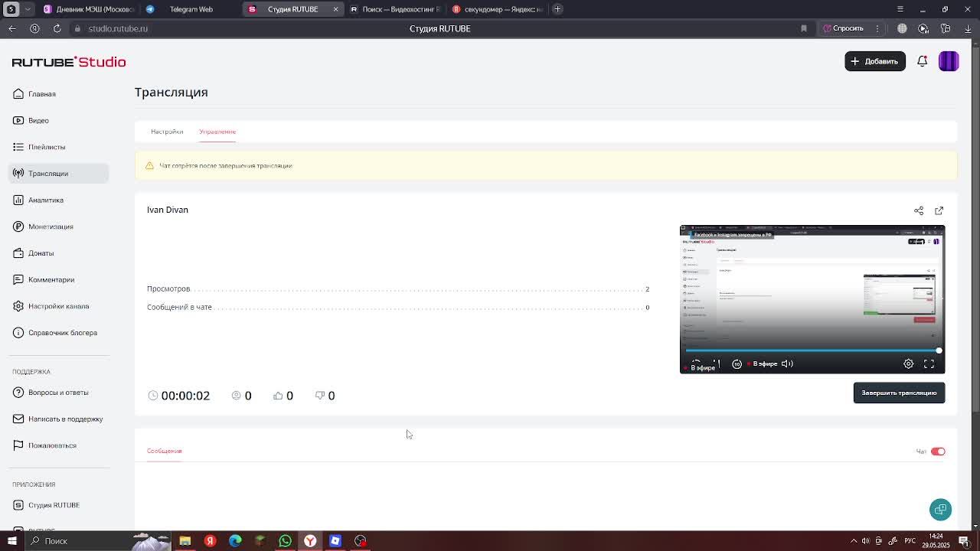
Task: Bookmark this page
Action: tap(804, 28)
